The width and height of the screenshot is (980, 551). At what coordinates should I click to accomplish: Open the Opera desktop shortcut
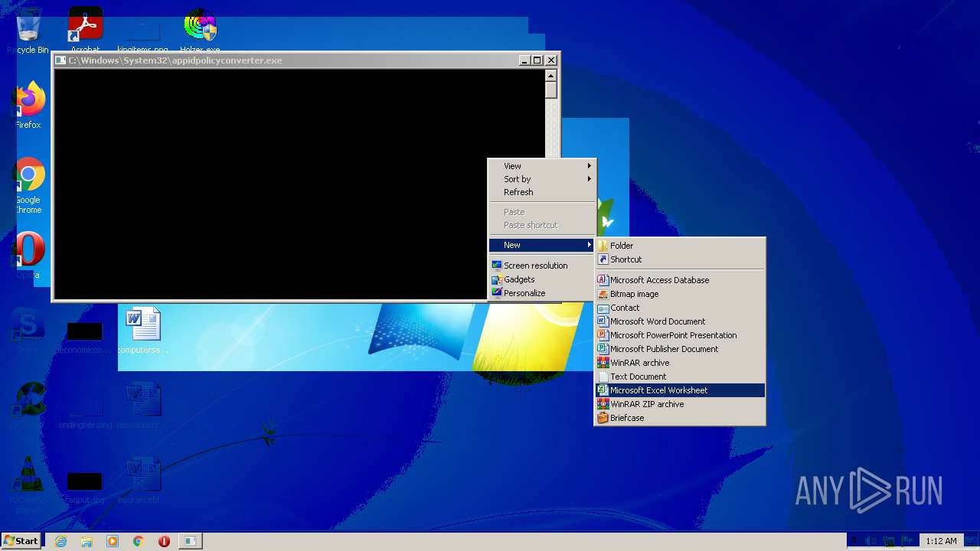(x=28, y=256)
